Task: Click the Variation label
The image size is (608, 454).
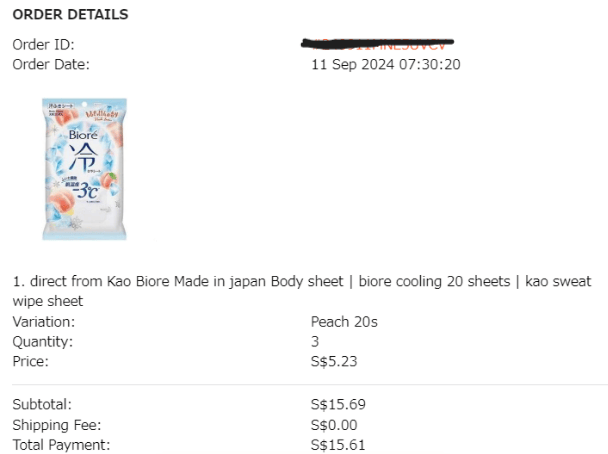Action: [x=43, y=322]
